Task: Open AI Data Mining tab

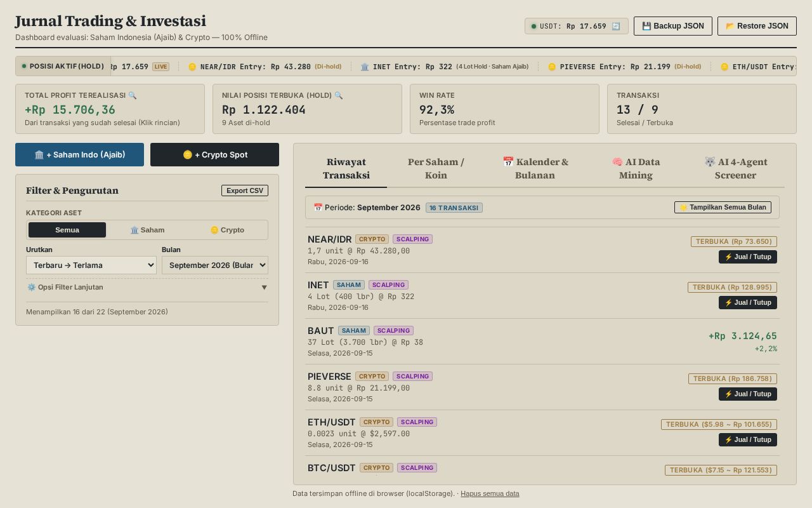Action: (636, 168)
